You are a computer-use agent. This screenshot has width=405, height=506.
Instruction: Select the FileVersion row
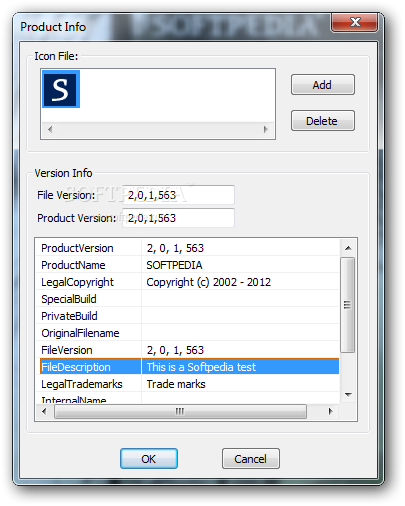pyautogui.click(x=188, y=350)
